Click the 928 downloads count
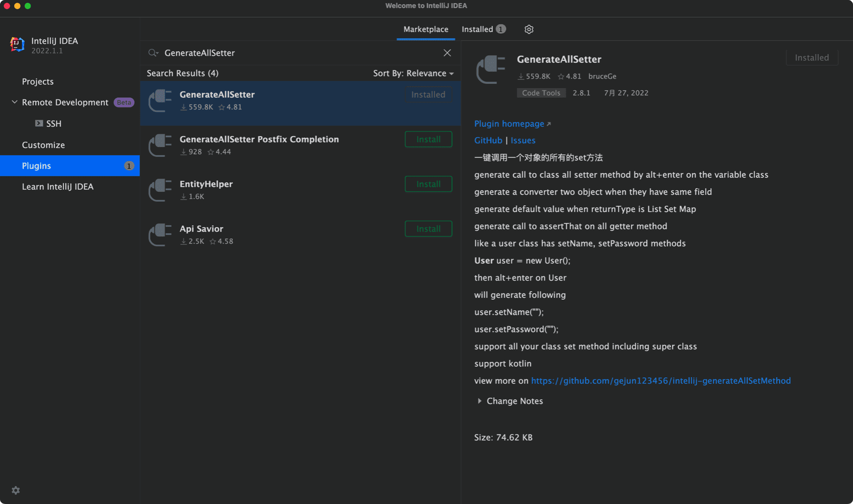 191,152
